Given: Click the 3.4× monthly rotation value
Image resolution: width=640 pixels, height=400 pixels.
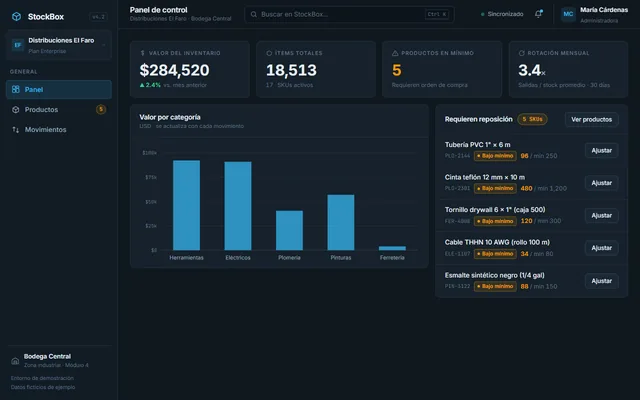Looking at the screenshot, I should tap(532, 70).
